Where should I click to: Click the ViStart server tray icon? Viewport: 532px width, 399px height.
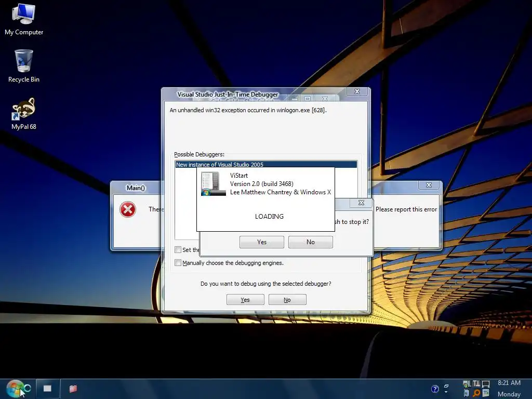(467, 384)
